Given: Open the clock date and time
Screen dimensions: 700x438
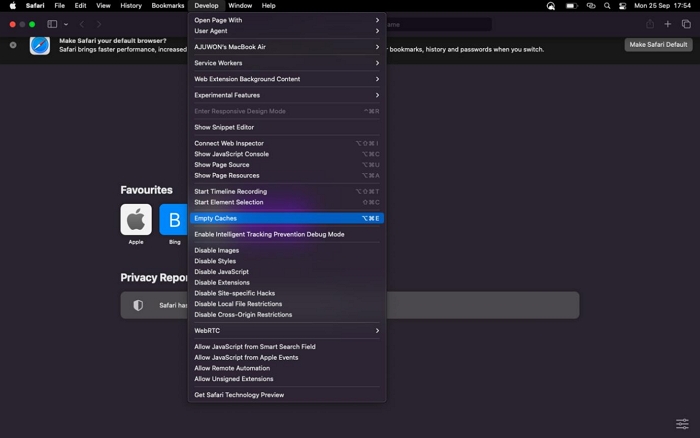Looking at the screenshot, I should pos(662,6).
